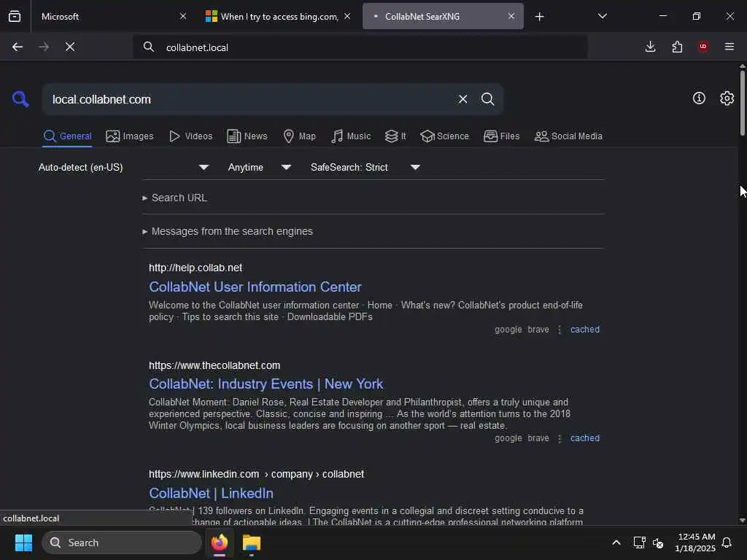Open cached copy of thecollabnet.com result

(x=585, y=438)
